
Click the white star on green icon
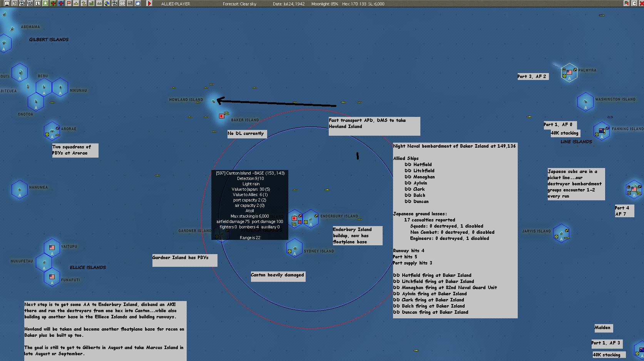(45, 3)
